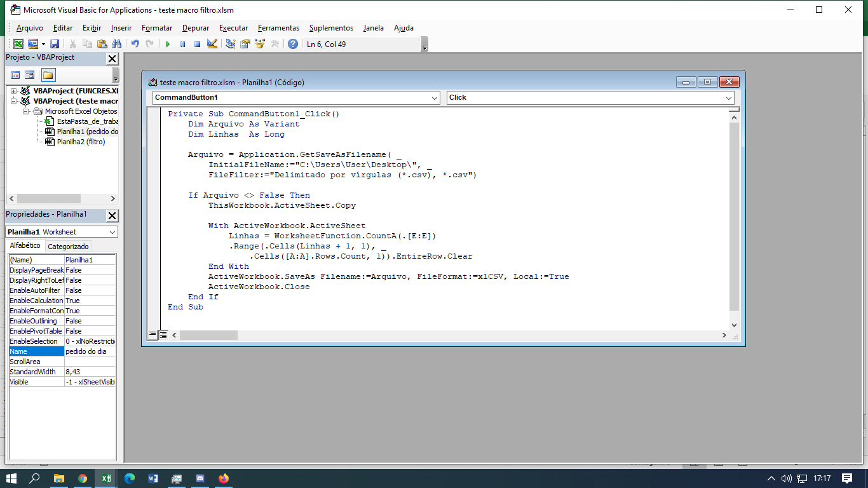This screenshot has height=488, width=868.
Task: Click the ActiveWorkbook.Close line of code
Action: click(259, 287)
